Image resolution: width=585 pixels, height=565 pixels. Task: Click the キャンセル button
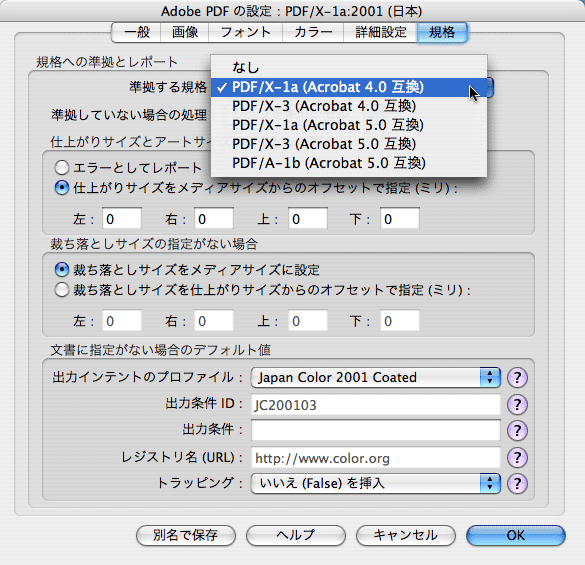click(x=406, y=536)
